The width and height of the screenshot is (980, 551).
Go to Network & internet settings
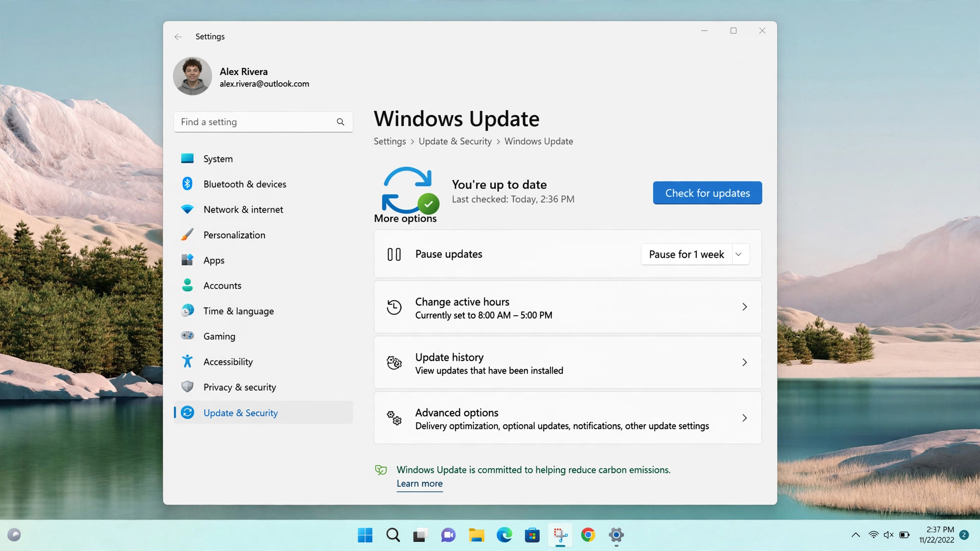tap(263, 209)
